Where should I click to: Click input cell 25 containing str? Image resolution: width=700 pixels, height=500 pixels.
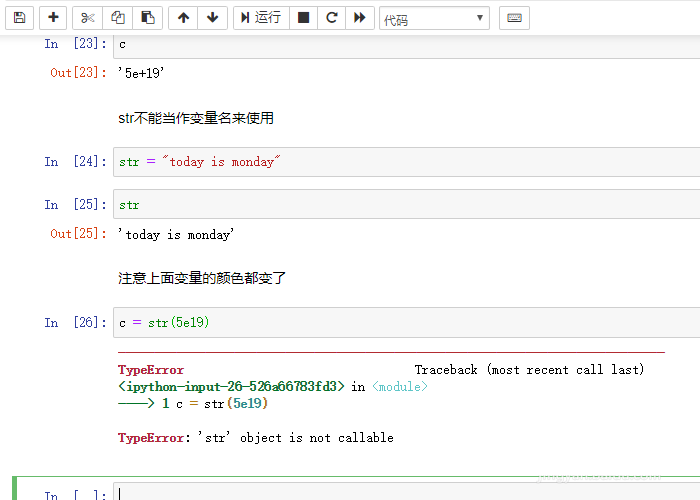407,204
